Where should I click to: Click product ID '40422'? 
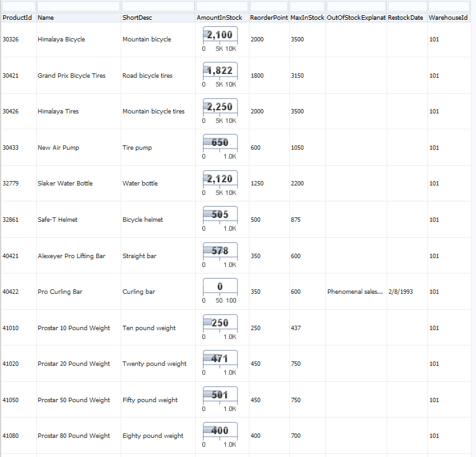[x=11, y=292]
